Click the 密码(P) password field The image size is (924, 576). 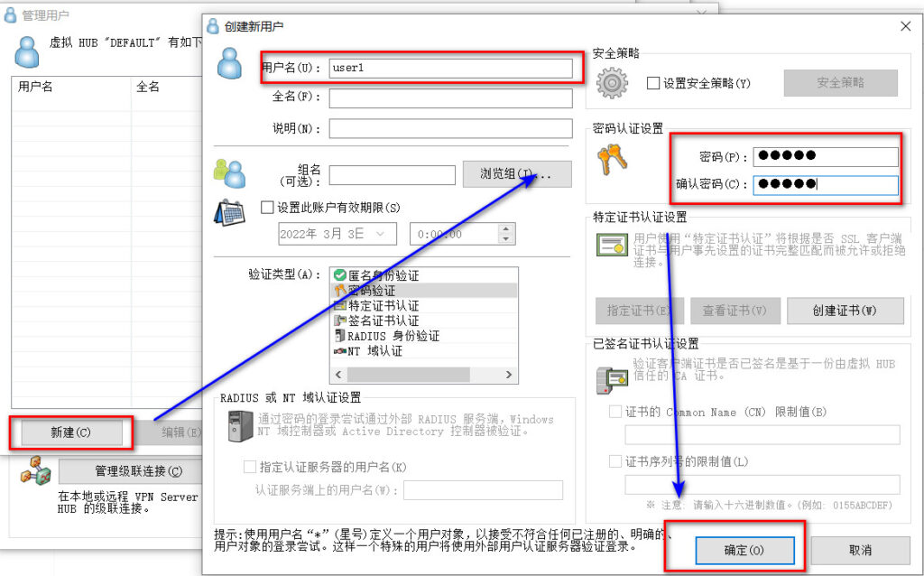[826, 156]
